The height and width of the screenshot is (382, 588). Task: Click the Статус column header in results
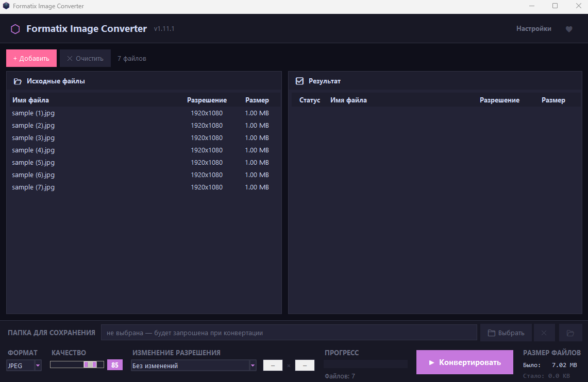point(310,100)
